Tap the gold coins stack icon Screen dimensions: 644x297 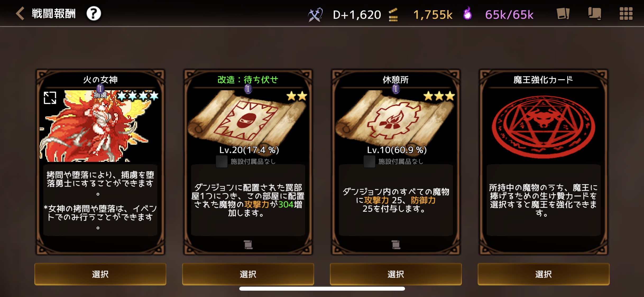393,15
